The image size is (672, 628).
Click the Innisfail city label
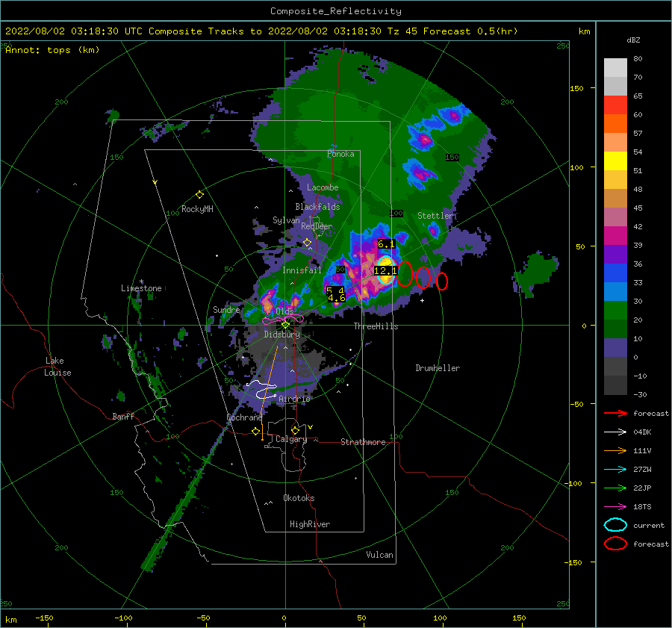click(x=302, y=270)
